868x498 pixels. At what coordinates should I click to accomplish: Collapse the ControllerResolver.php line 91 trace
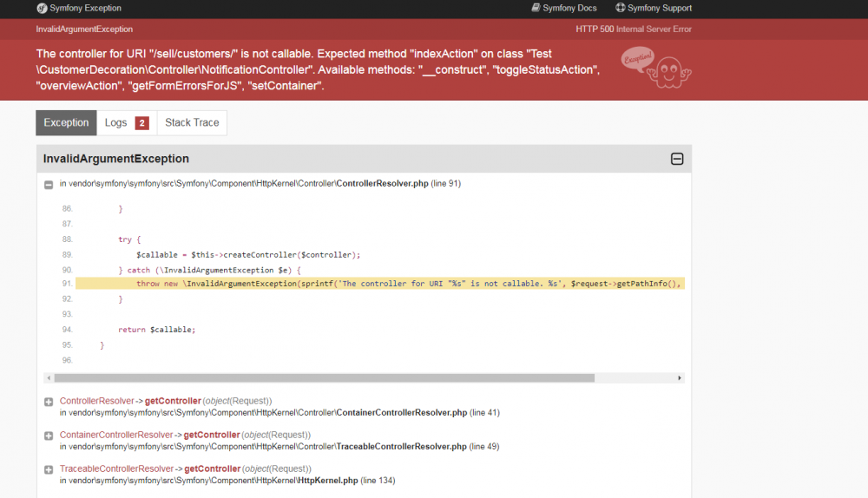49,184
